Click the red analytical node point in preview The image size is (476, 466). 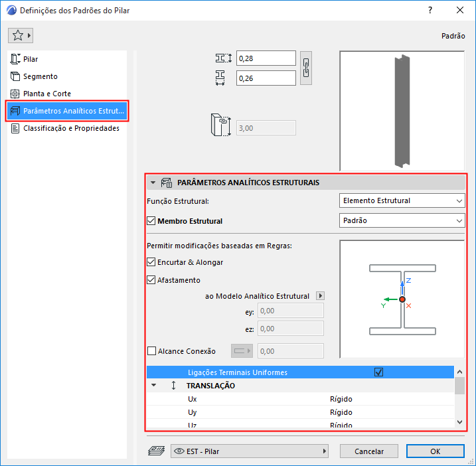click(x=402, y=299)
